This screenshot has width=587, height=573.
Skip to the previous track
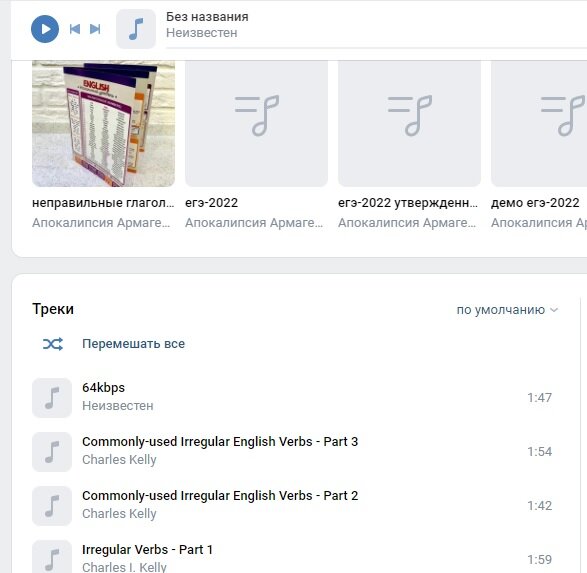tap(75, 29)
